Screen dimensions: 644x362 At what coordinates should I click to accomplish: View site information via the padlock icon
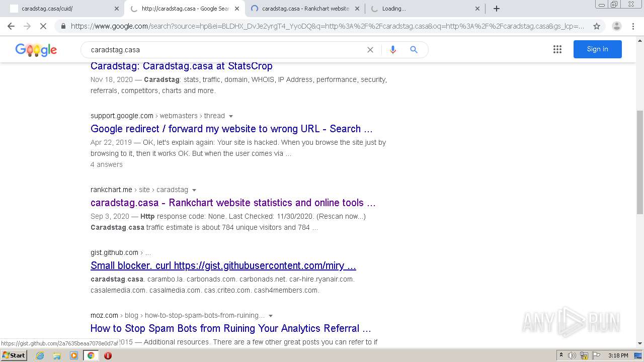tap(63, 26)
